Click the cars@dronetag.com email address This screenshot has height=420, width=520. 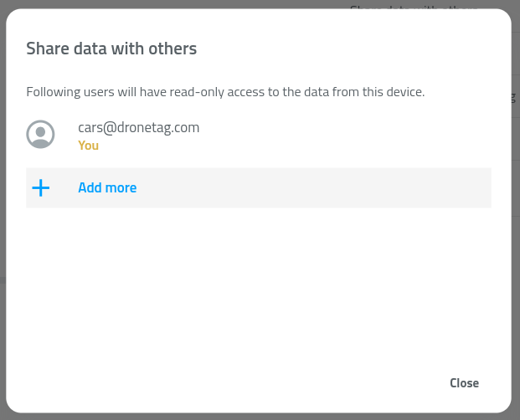click(138, 127)
